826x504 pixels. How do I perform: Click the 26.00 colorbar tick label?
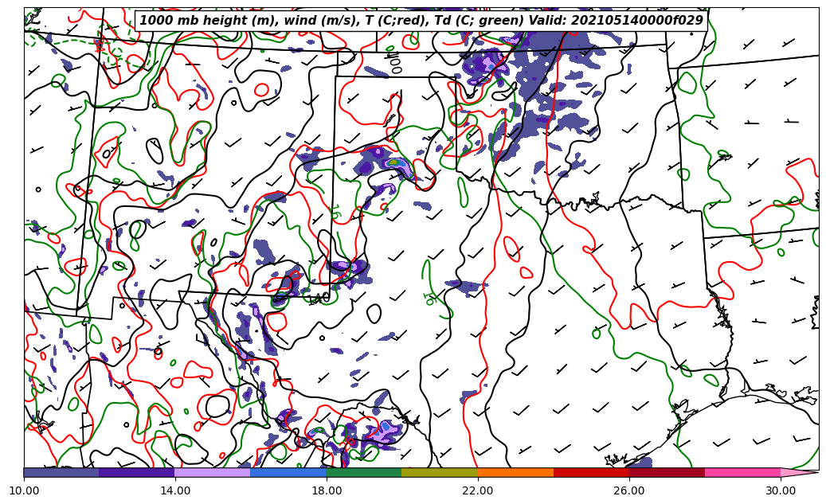pyautogui.click(x=629, y=490)
